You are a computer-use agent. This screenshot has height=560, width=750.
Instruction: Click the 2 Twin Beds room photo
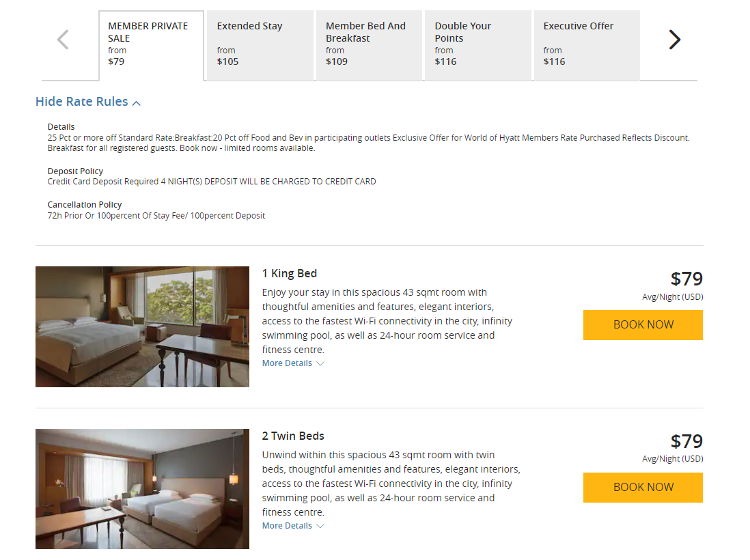coord(141,488)
